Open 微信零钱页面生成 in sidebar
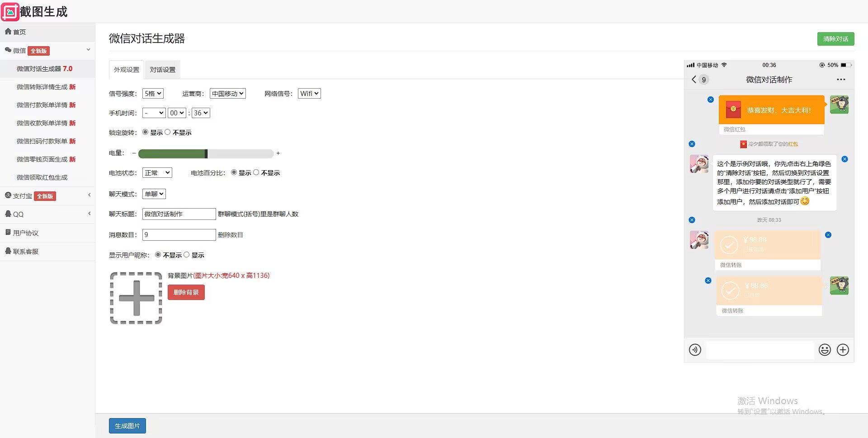 pos(47,159)
